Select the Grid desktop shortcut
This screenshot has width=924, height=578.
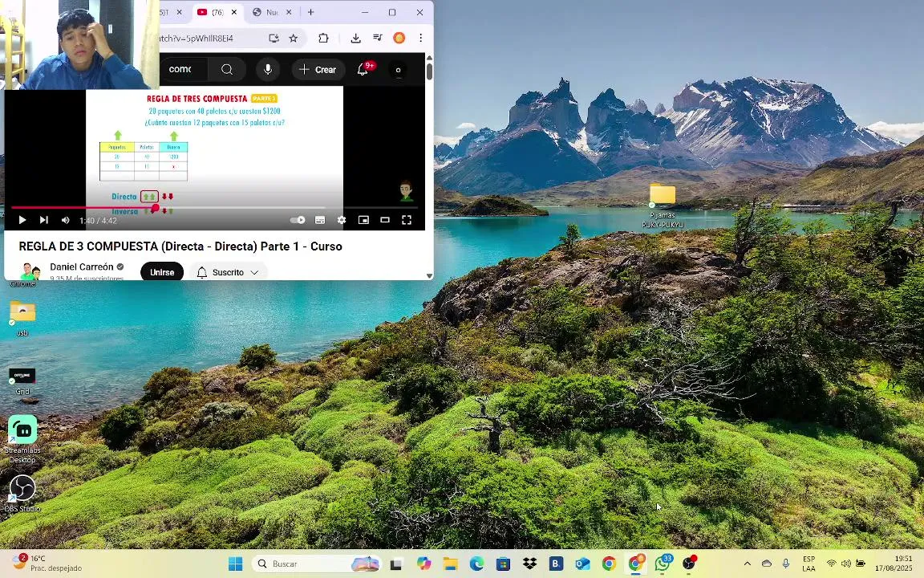[22, 381]
